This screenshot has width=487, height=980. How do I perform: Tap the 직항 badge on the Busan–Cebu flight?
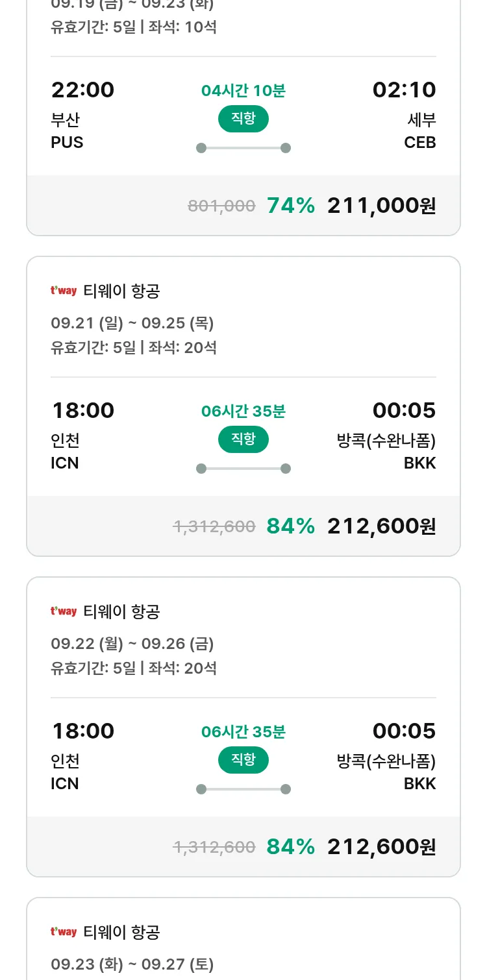point(243,118)
